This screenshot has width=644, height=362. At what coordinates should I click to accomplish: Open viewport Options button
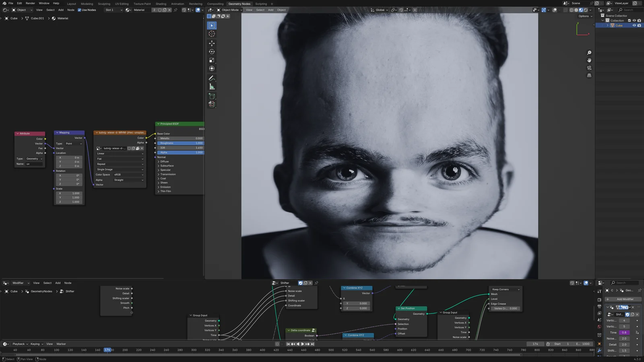click(585, 16)
